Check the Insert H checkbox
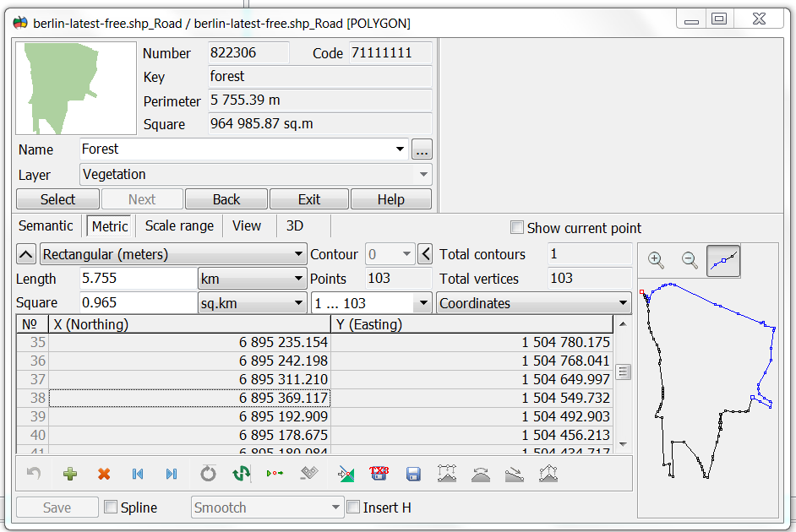 353,507
